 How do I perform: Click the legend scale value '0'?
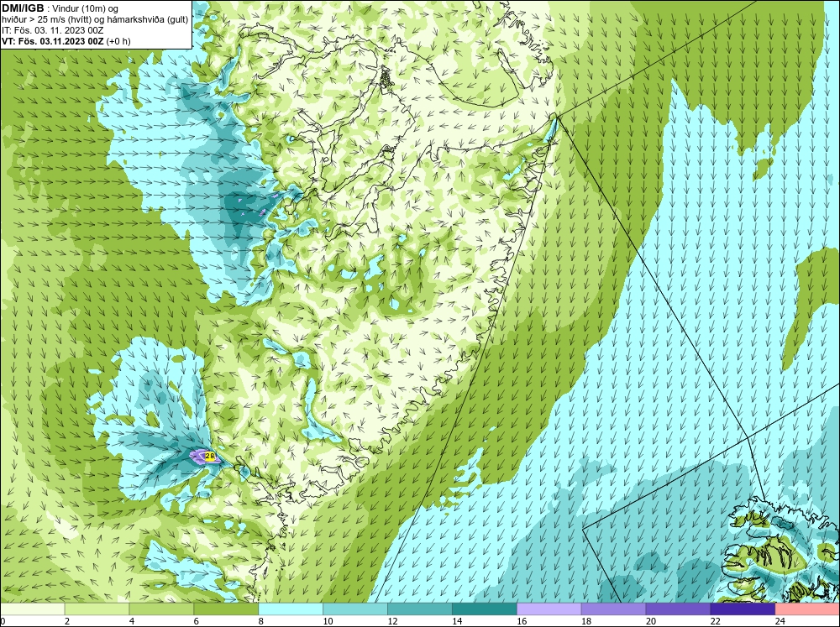(3, 621)
